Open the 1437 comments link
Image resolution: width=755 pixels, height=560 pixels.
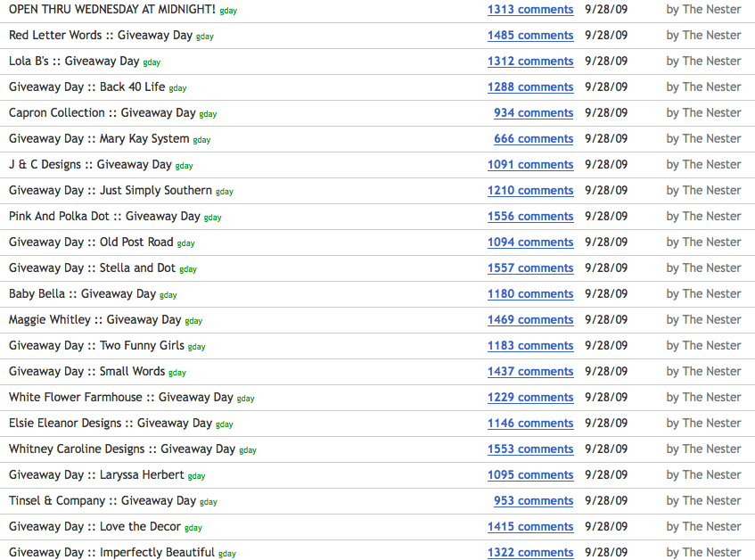(530, 371)
